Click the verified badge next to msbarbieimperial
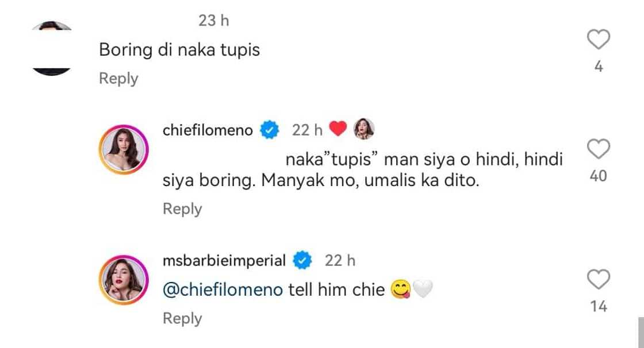This screenshot has height=348, width=644. [x=303, y=260]
